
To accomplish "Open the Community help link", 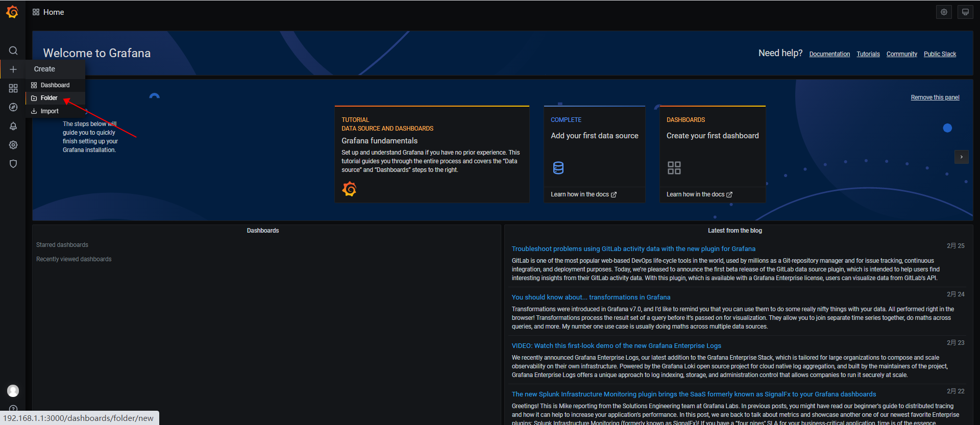I will 901,54.
